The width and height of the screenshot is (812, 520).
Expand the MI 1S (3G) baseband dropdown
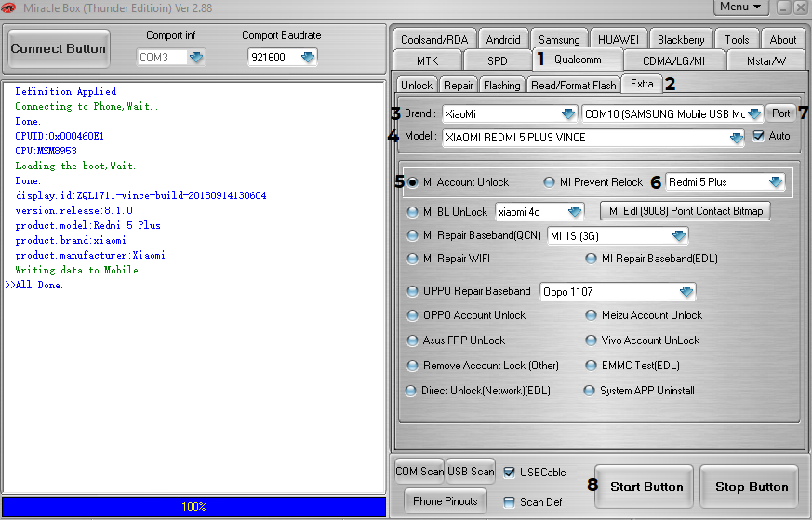(678, 236)
